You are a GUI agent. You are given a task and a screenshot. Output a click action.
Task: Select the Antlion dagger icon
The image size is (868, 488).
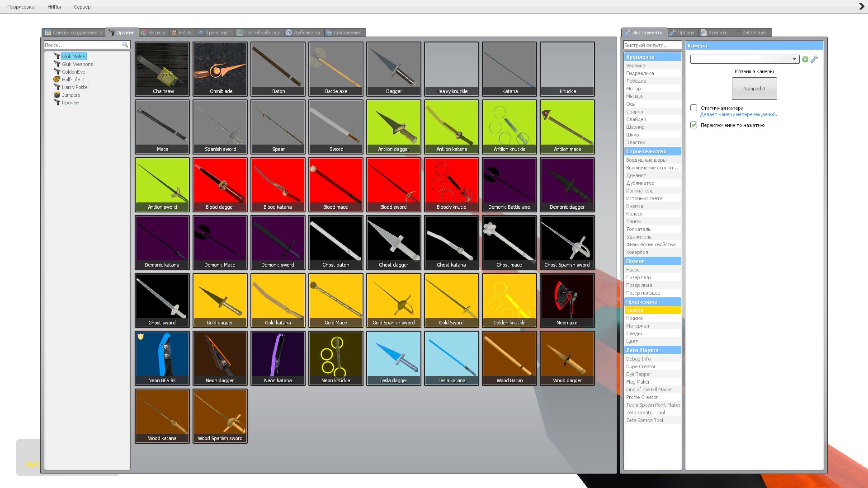[x=394, y=127]
